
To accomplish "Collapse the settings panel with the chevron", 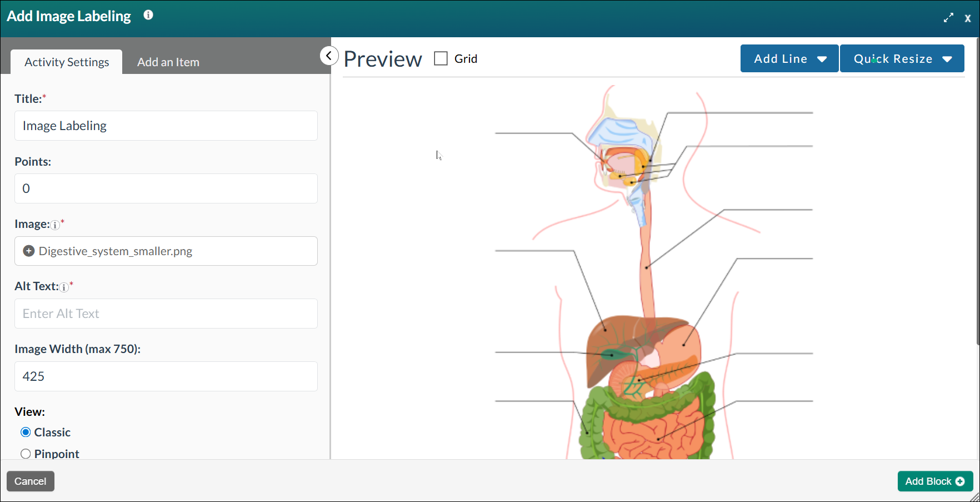I will pos(329,56).
